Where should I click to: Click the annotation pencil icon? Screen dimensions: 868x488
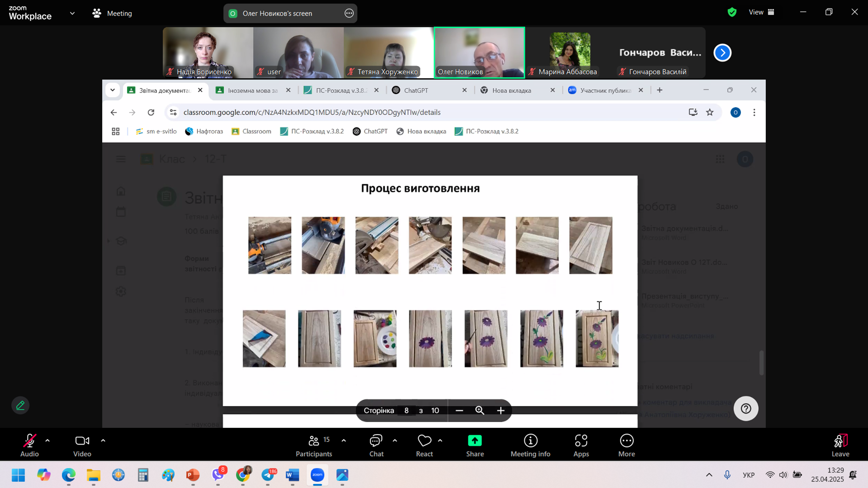click(x=20, y=405)
